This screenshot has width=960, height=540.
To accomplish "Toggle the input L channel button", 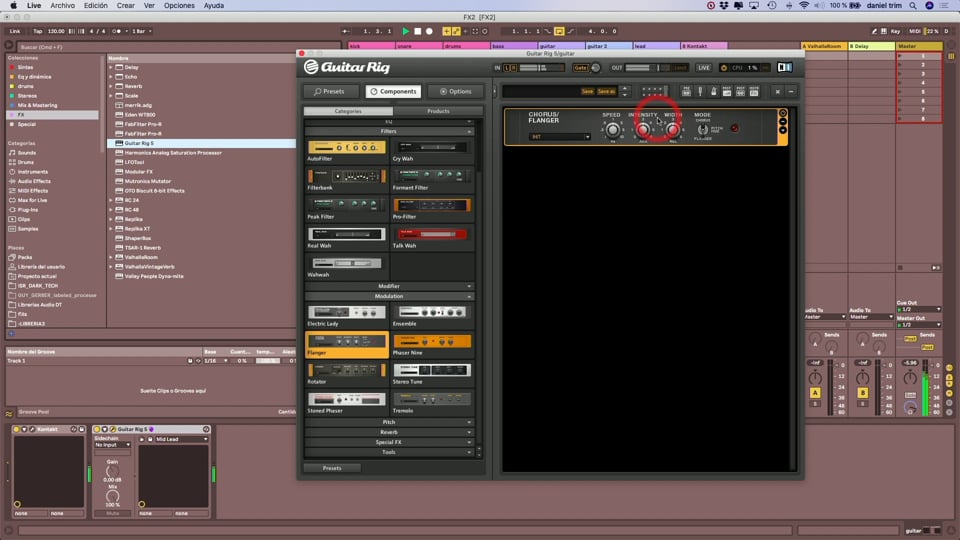I will (507, 68).
